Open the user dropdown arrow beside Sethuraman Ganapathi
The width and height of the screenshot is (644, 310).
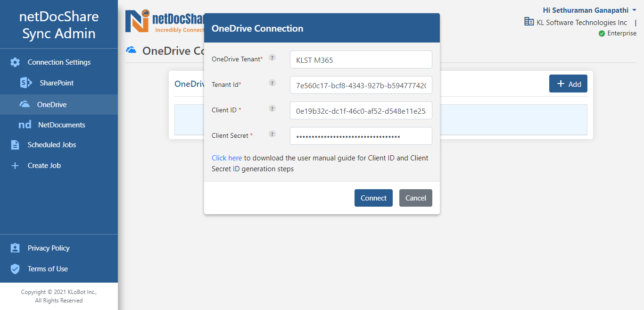[x=635, y=10]
